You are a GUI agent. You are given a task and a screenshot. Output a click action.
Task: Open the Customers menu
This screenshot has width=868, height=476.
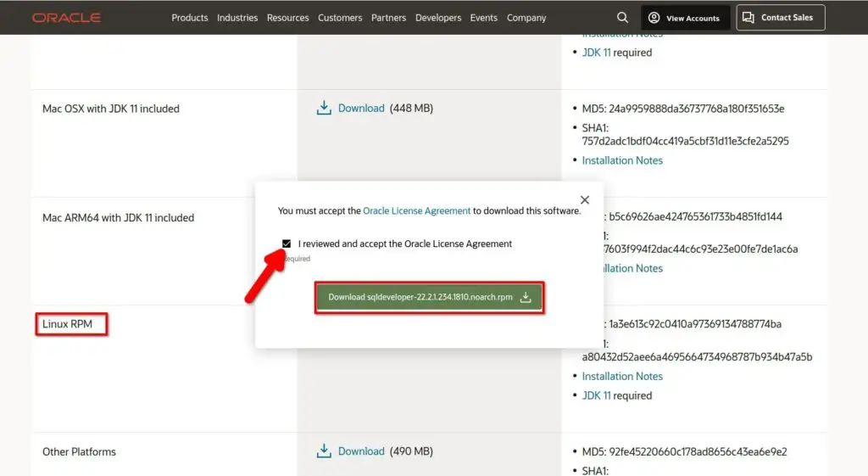point(340,18)
